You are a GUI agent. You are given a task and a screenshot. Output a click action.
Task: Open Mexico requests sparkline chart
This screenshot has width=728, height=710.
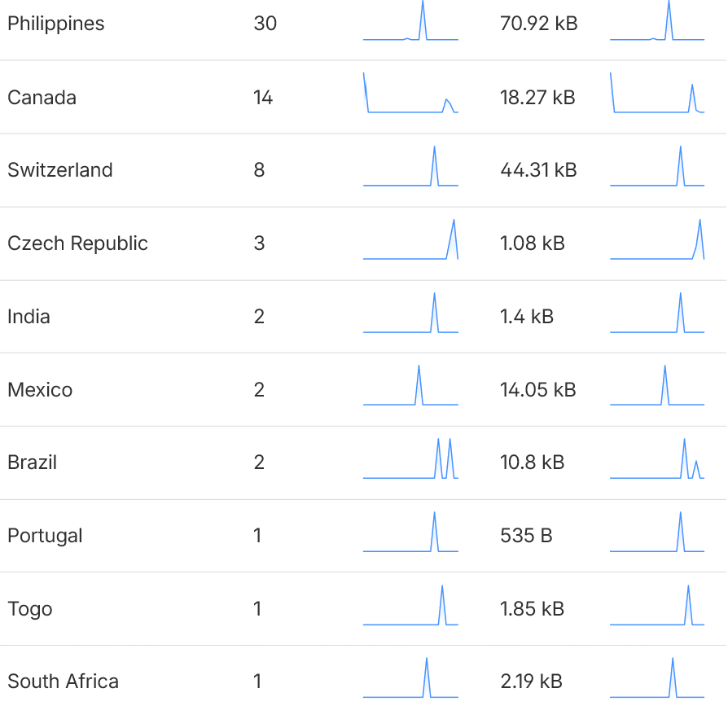tap(410, 385)
